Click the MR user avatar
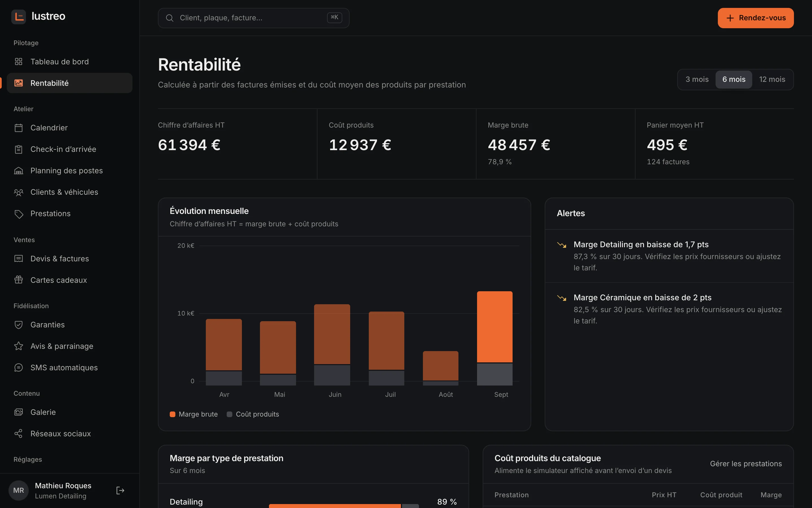812x508 pixels. (18, 491)
